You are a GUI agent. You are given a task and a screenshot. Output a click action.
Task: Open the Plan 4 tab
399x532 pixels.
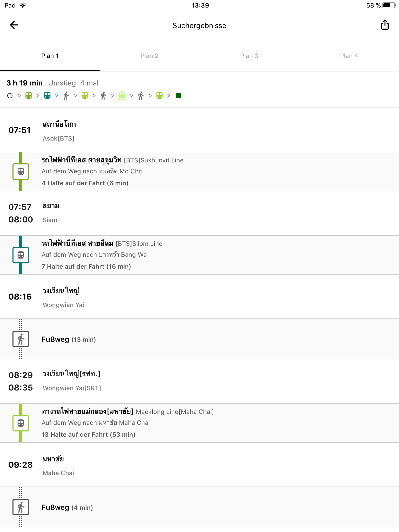click(x=349, y=56)
